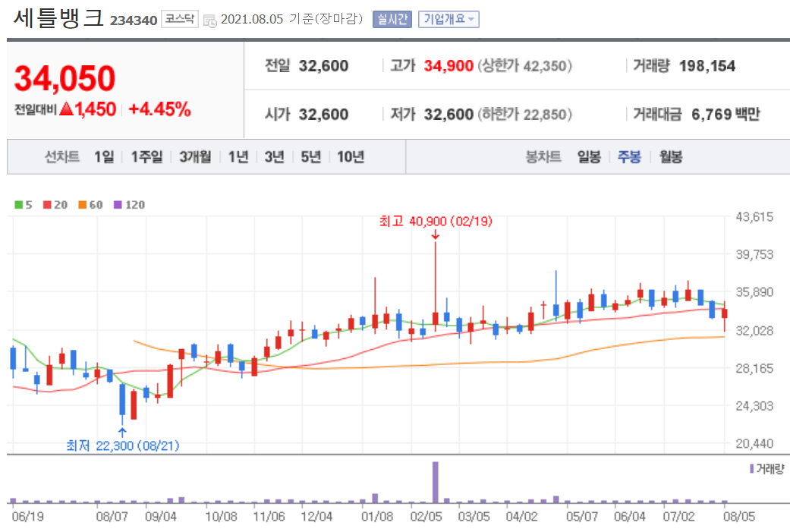The image size is (790, 532).
Task: Click the 20,440 price axis label
Action: click(x=754, y=444)
